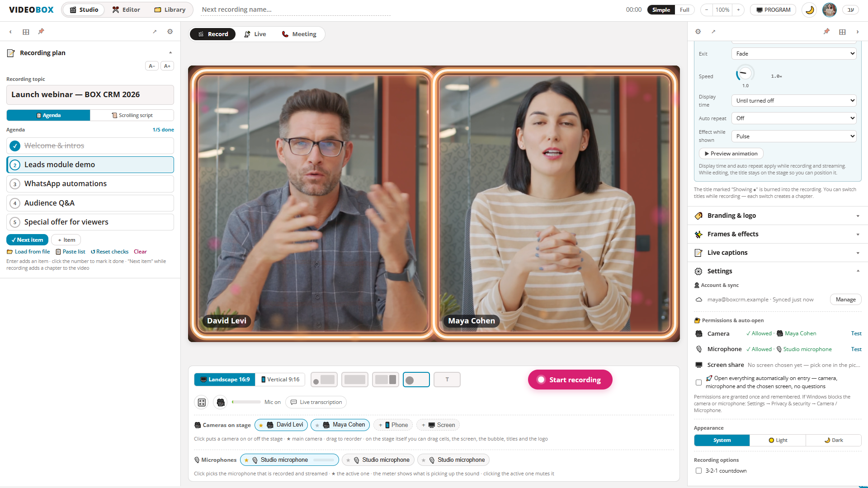Select the circle bubble layout
This screenshot has width=868, height=488.
pos(416,380)
